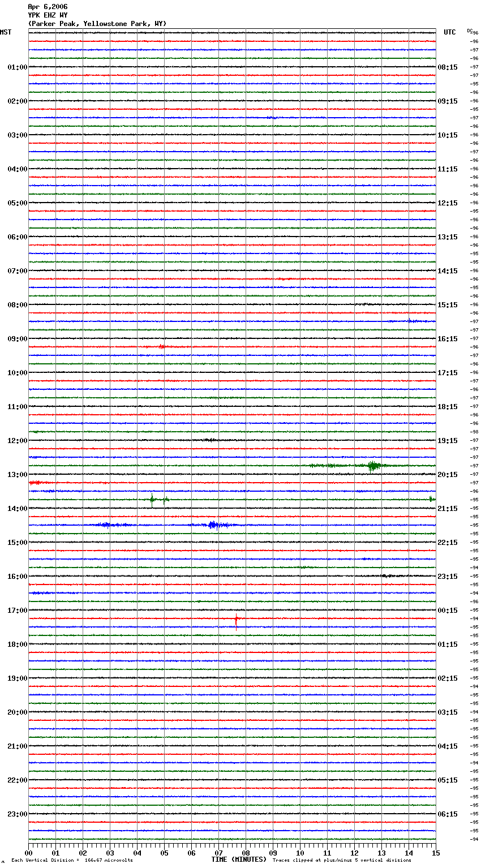This screenshot has height=868, width=481.
Task: Click the "21:15" UTC time label
Action: point(448,509)
